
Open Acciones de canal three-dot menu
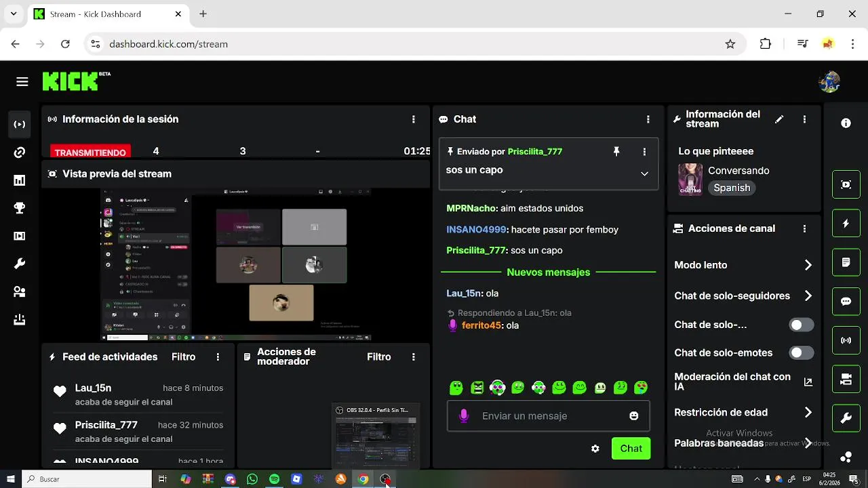pyautogui.click(x=804, y=229)
